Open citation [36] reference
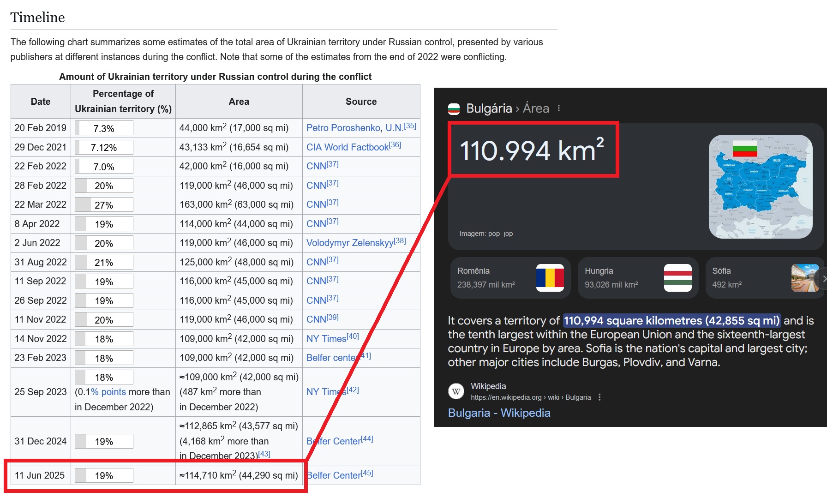Viewport: 827px width, 504px height. coord(395,145)
